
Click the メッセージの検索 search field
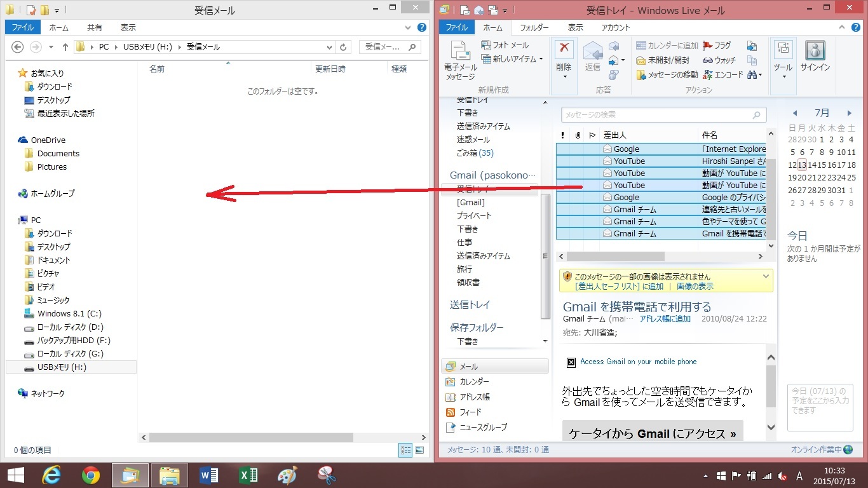(x=664, y=115)
